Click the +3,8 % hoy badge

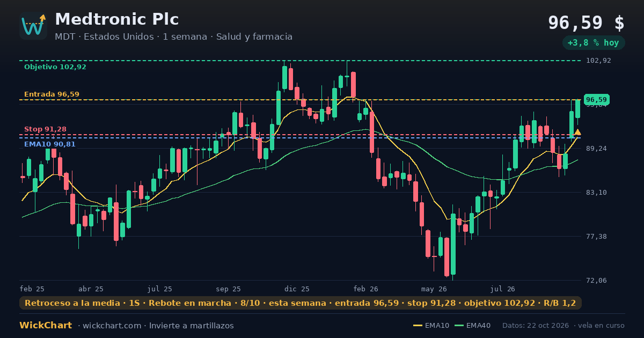pyautogui.click(x=594, y=43)
